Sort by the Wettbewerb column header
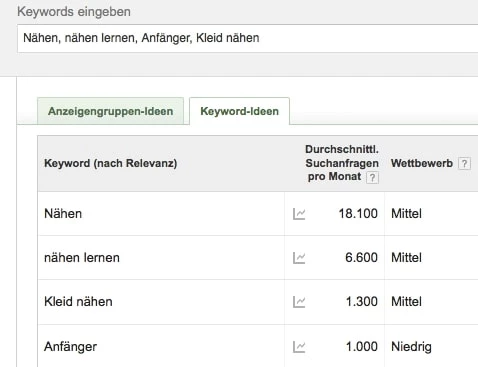The image size is (478, 367). [422, 163]
